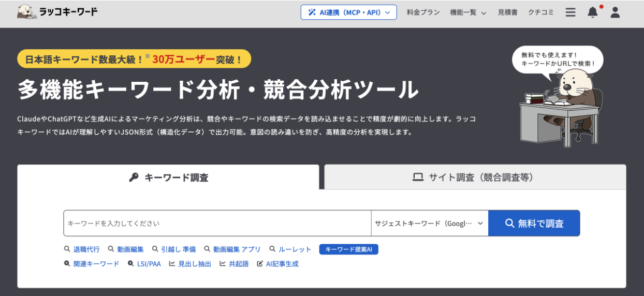Open the user account icon
Screen dimensions: 644x296
pos(615,12)
